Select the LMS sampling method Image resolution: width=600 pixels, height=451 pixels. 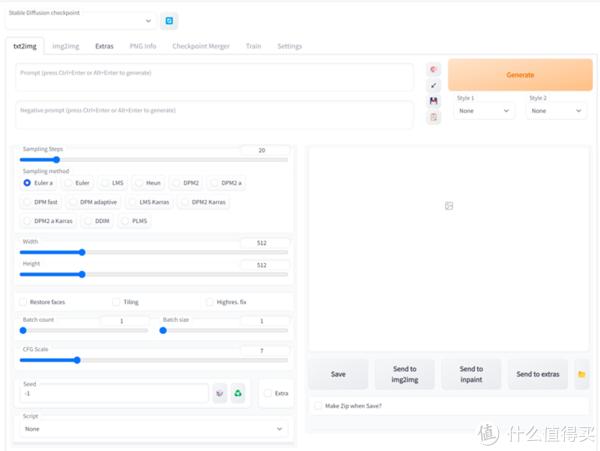112,183
